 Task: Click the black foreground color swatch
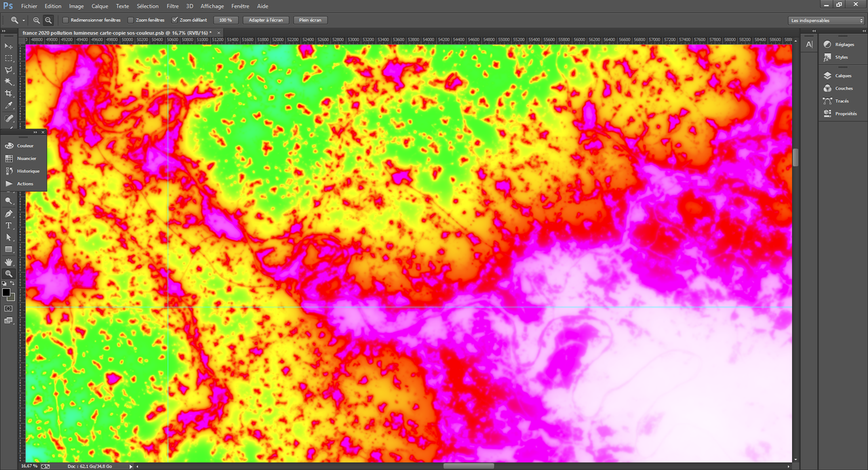6,292
